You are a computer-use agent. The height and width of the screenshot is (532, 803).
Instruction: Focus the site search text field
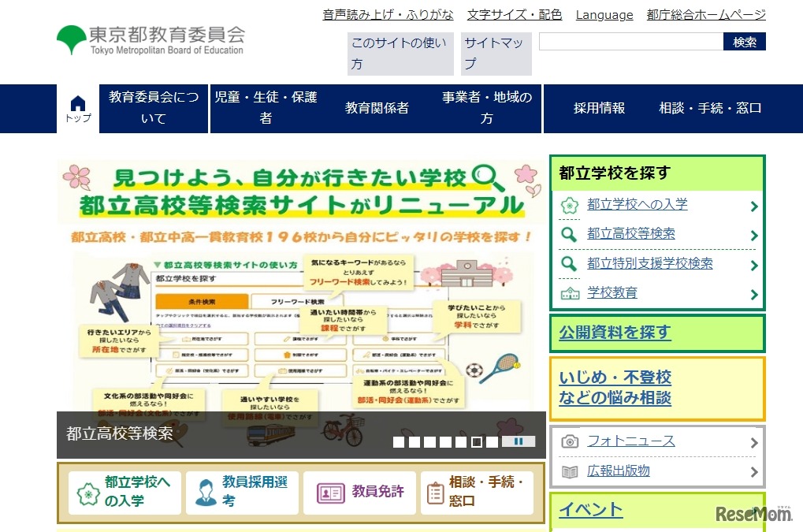(631, 42)
